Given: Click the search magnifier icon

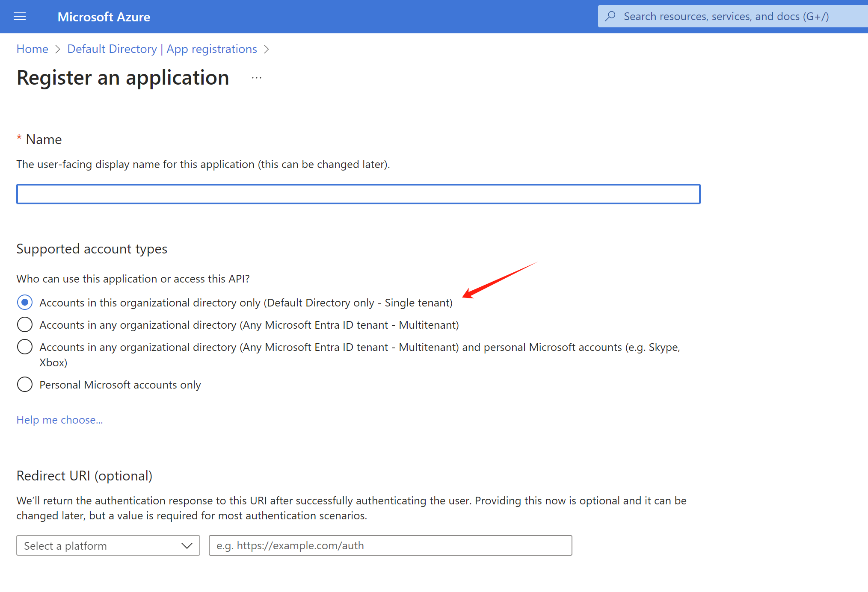Looking at the screenshot, I should pos(610,16).
